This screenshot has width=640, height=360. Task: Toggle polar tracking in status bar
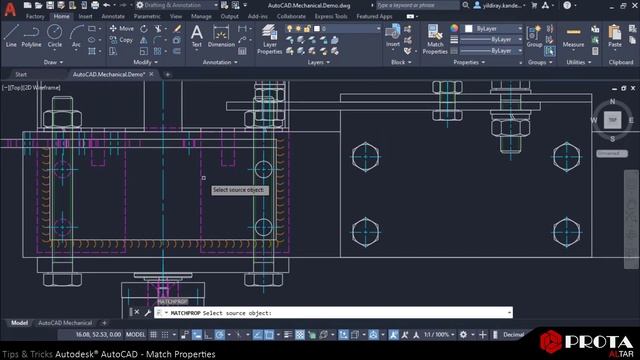pos(220,335)
